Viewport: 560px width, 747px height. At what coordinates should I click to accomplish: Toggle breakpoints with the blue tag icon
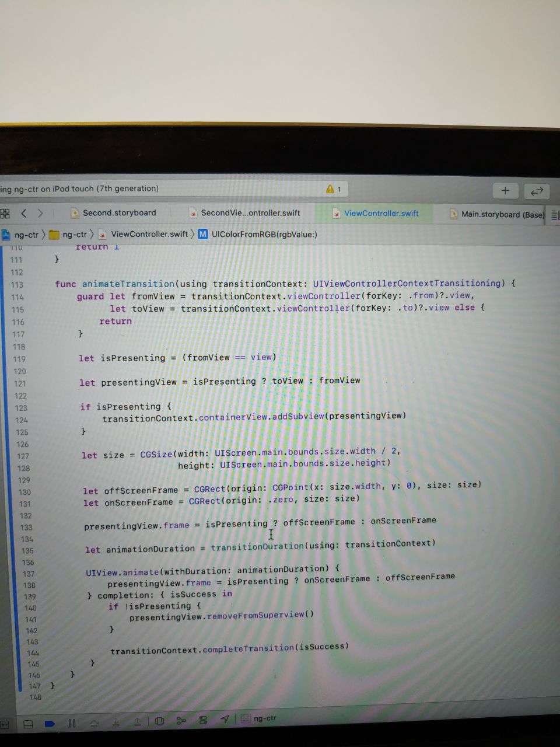pyautogui.click(x=50, y=724)
